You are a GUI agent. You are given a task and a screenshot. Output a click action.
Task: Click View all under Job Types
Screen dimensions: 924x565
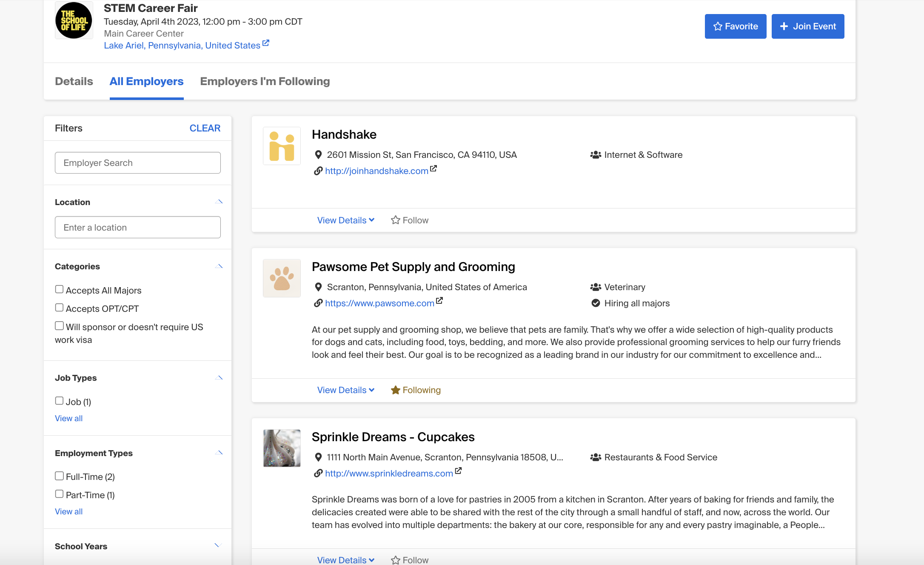(69, 418)
